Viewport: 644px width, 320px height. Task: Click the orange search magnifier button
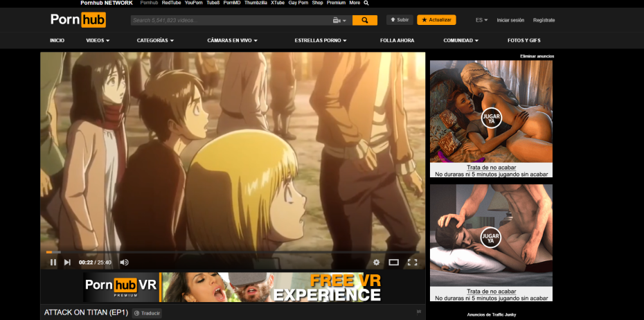click(x=364, y=20)
